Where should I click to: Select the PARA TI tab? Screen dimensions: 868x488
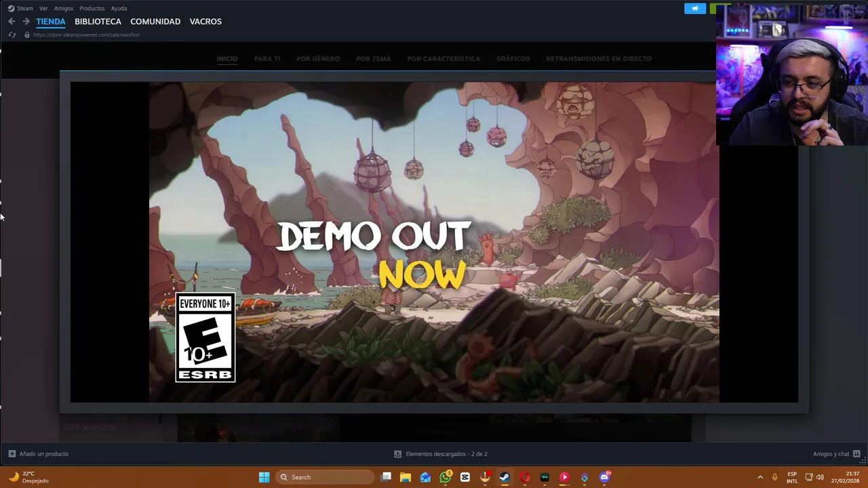click(x=267, y=59)
